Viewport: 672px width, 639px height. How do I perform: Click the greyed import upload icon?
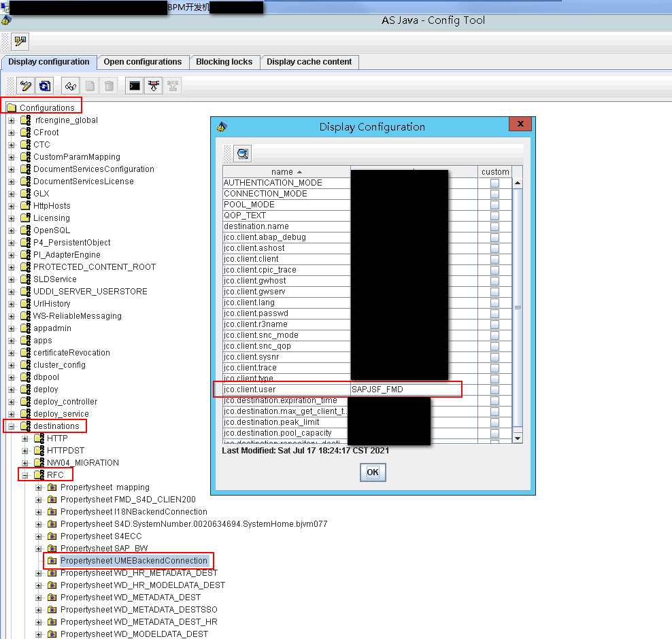pyautogui.click(x=173, y=86)
